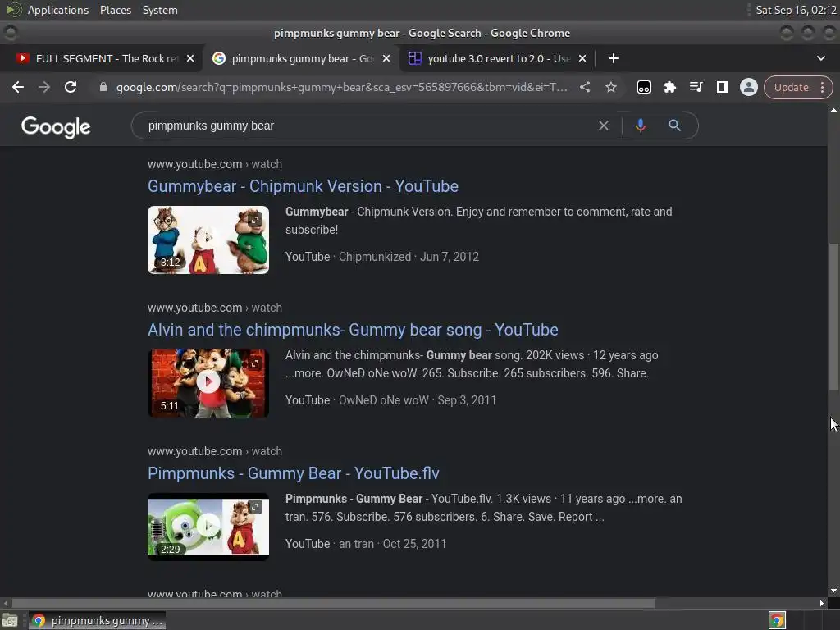This screenshot has height=630, width=840.
Task: Open the tab search chevron dropdown
Action: [820, 58]
